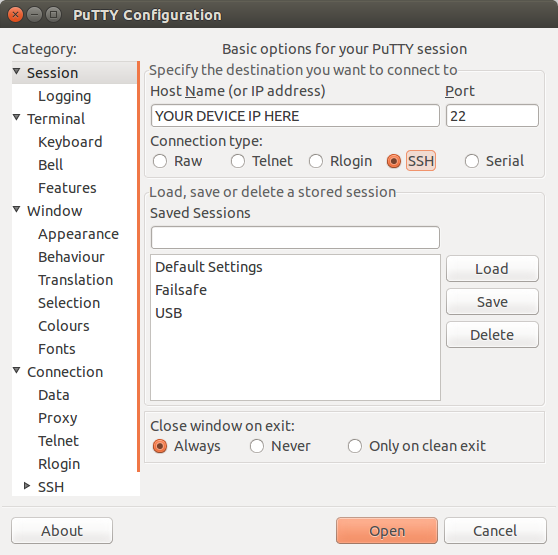Load the selected saved session

click(x=492, y=269)
